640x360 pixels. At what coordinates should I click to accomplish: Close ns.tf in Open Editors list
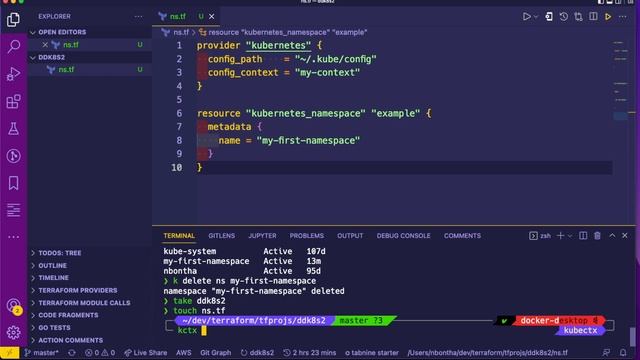(x=45, y=45)
